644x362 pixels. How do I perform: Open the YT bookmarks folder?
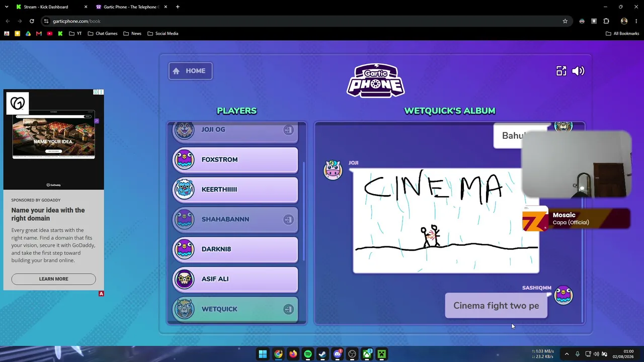click(75, 34)
